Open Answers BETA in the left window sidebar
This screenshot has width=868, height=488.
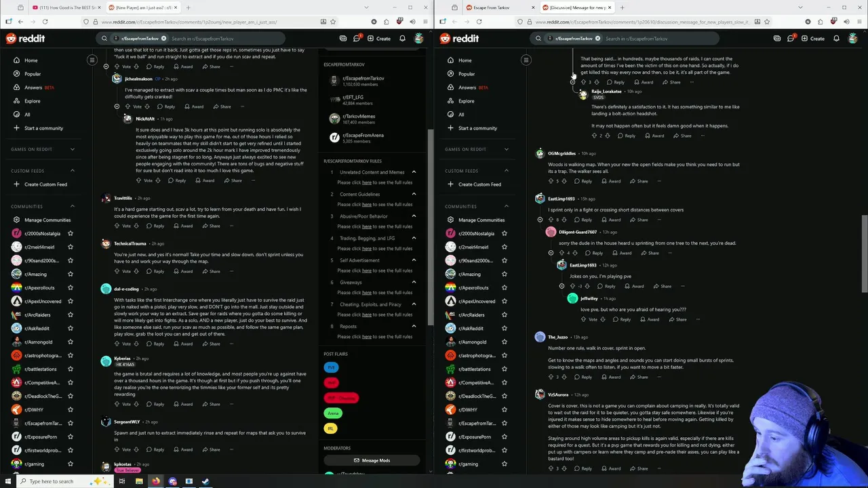pos(39,87)
